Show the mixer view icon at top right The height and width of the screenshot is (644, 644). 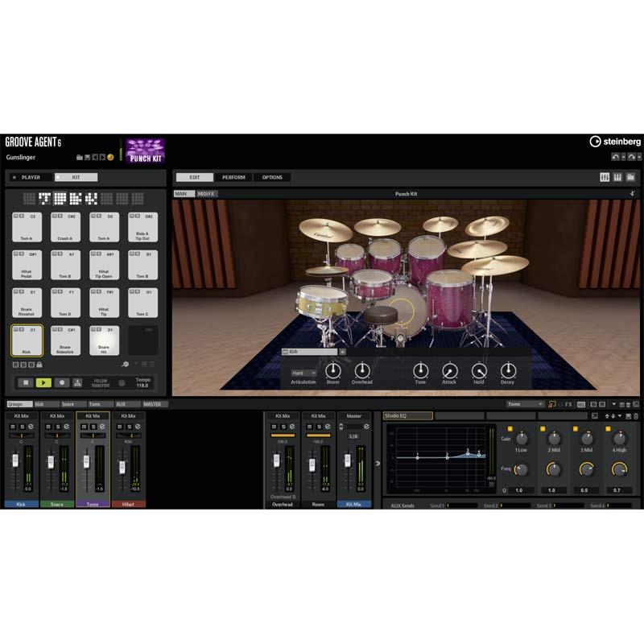[x=605, y=177]
